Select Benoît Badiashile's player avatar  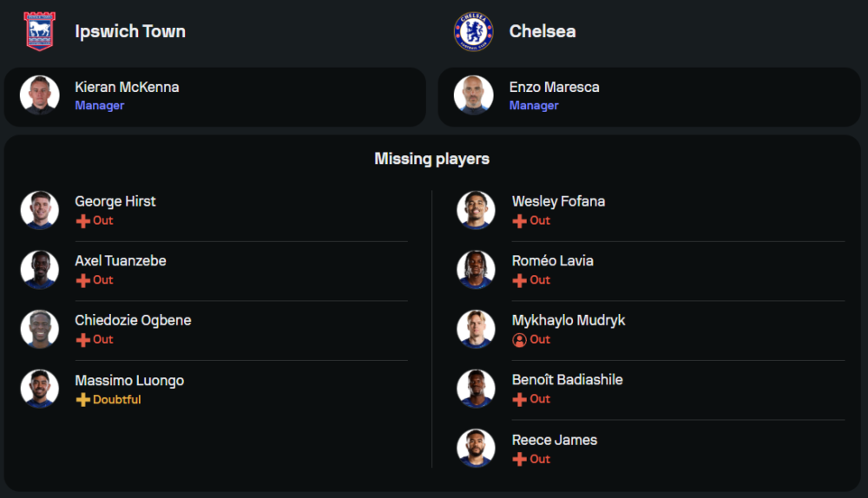[x=477, y=389]
